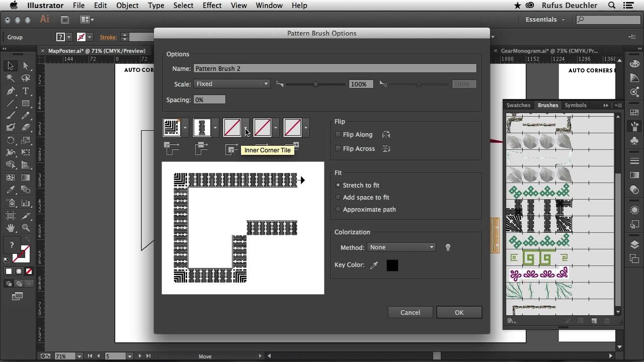The height and width of the screenshot is (362, 644).
Task: Open the Window menu
Action: click(x=269, y=6)
